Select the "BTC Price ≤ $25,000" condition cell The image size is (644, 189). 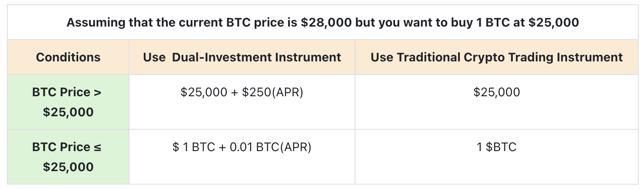[68, 157]
